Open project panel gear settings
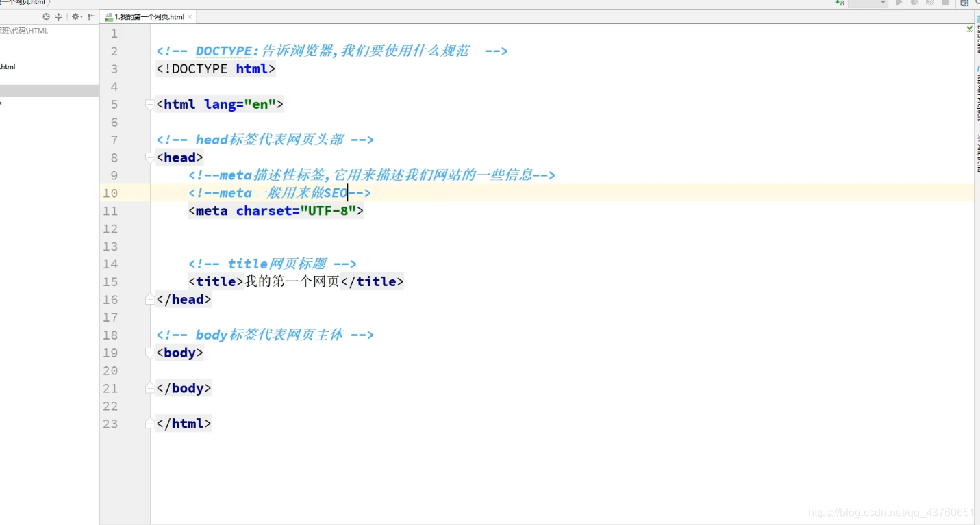The image size is (980, 525). (x=77, y=17)
